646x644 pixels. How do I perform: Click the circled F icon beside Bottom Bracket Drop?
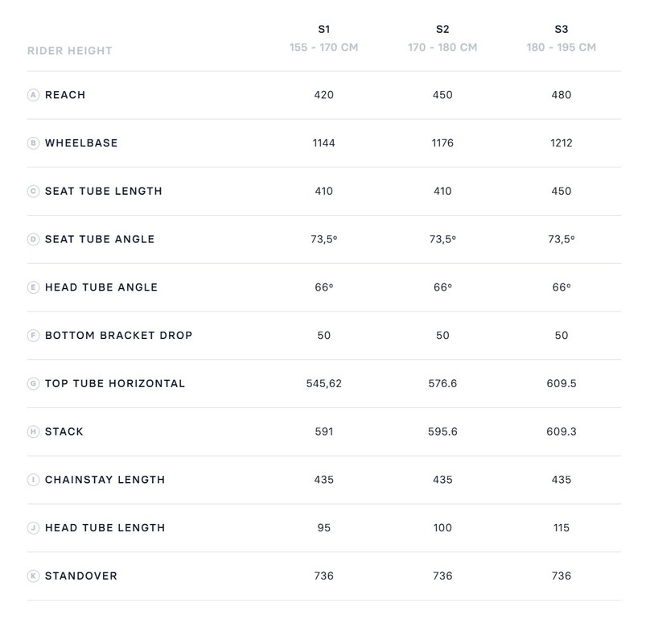33,336
